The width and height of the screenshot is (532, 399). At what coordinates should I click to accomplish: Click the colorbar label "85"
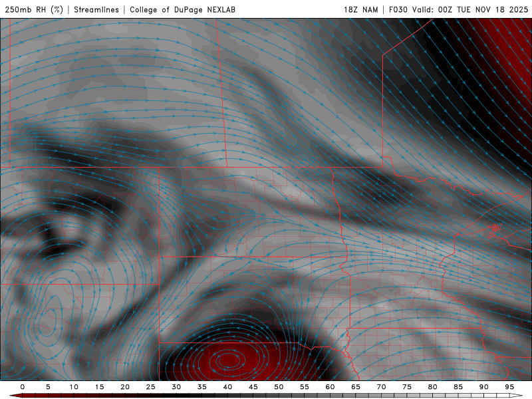(x=458, y=387)
